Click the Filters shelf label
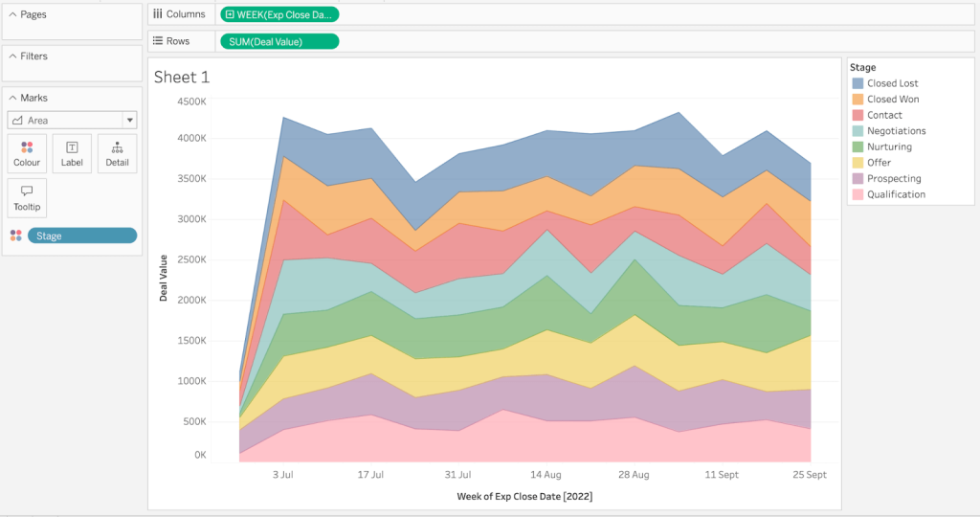Viewport: 980px width, 517px height. [x=33, y=56]
